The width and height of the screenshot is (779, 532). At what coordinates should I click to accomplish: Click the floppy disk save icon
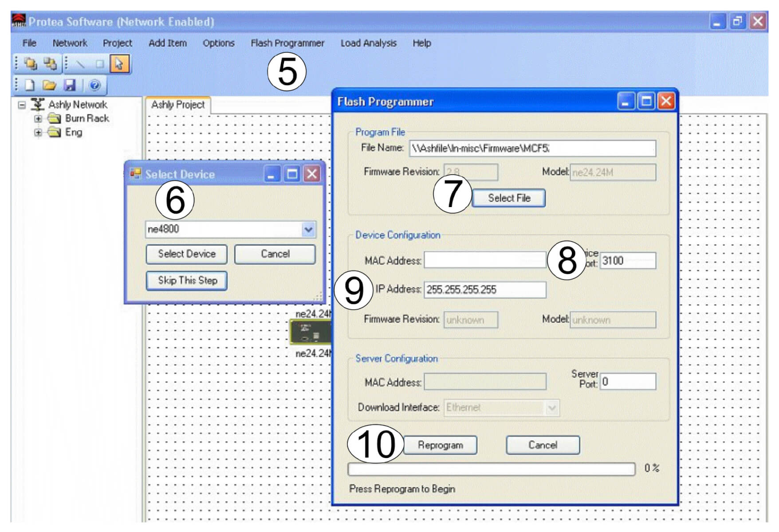(70, 85)
